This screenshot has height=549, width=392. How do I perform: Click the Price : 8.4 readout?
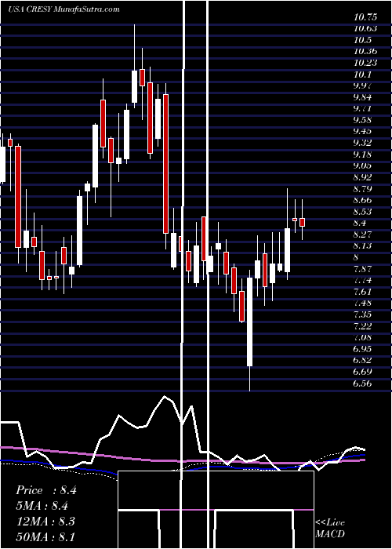coord(45,490)
